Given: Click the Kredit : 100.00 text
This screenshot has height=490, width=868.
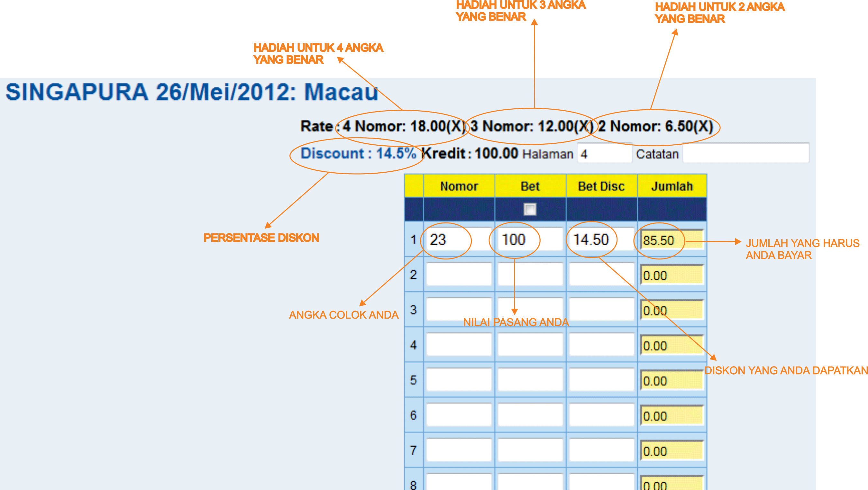Looking at the screenshot, I should tap(470, 154).
